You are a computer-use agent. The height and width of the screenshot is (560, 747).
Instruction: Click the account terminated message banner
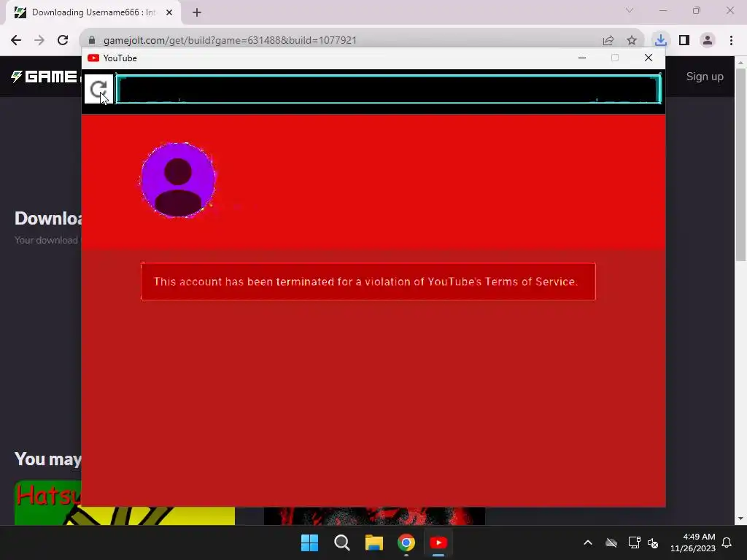coord(368,281)
